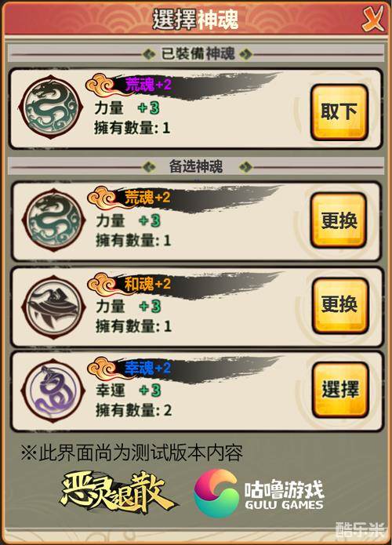392x545 pixels.
Task: Click the 备选神魂 section header
Action: point(197,167)
